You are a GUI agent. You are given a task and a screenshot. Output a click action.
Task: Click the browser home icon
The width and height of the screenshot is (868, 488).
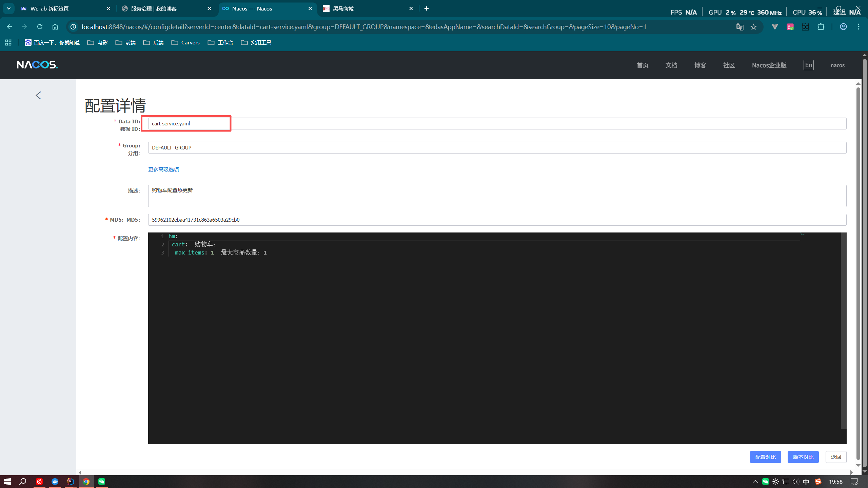pos(55,27)
